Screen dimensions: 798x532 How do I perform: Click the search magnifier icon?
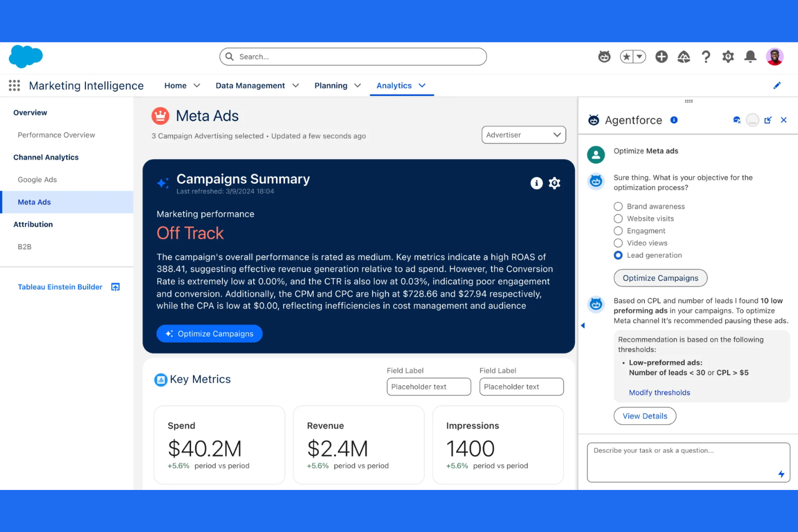pos(230,57)
